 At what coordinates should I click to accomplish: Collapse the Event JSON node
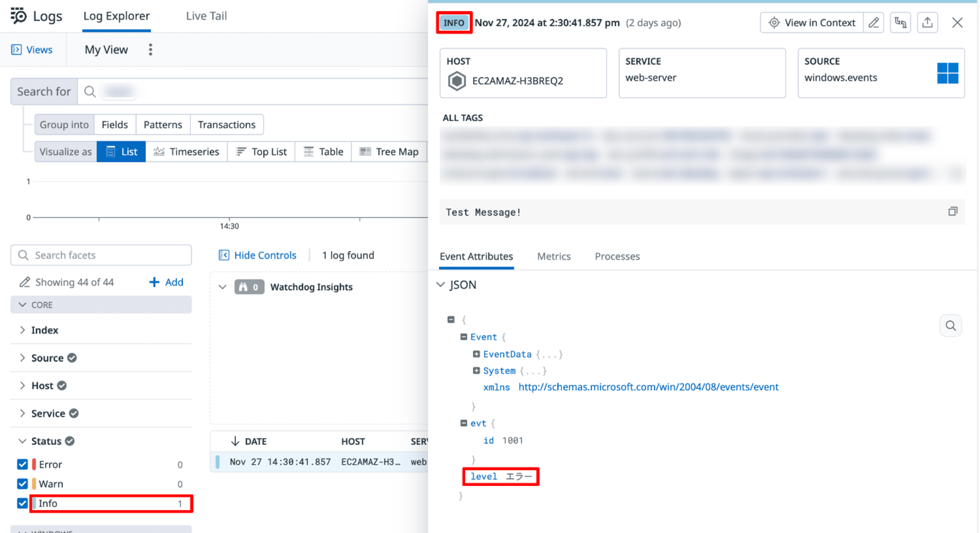tap(464, 337)
